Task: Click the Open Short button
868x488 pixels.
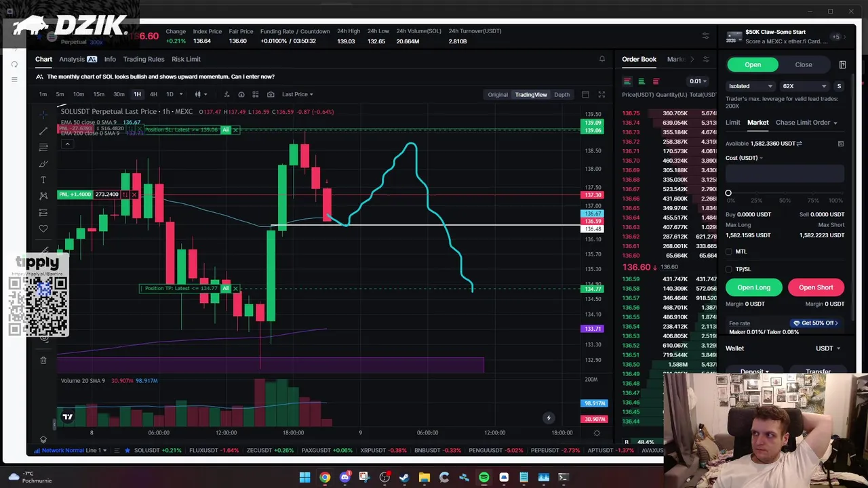Action: coord(816,287)
